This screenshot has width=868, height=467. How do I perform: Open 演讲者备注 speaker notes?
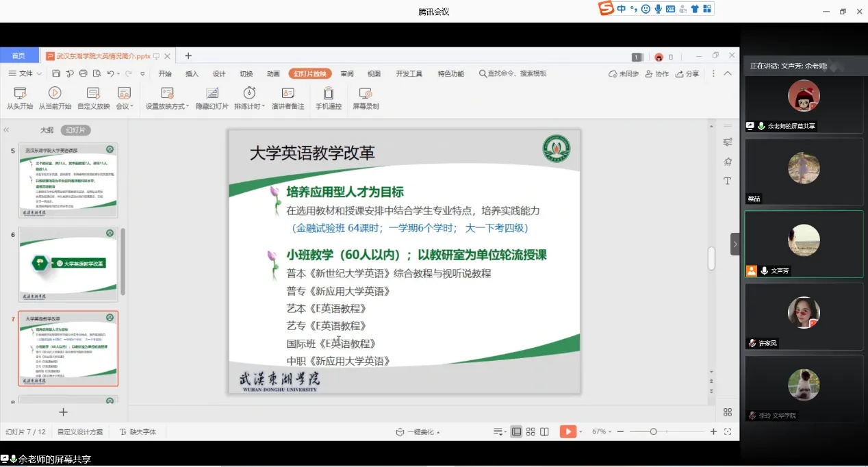click(288, 93)
